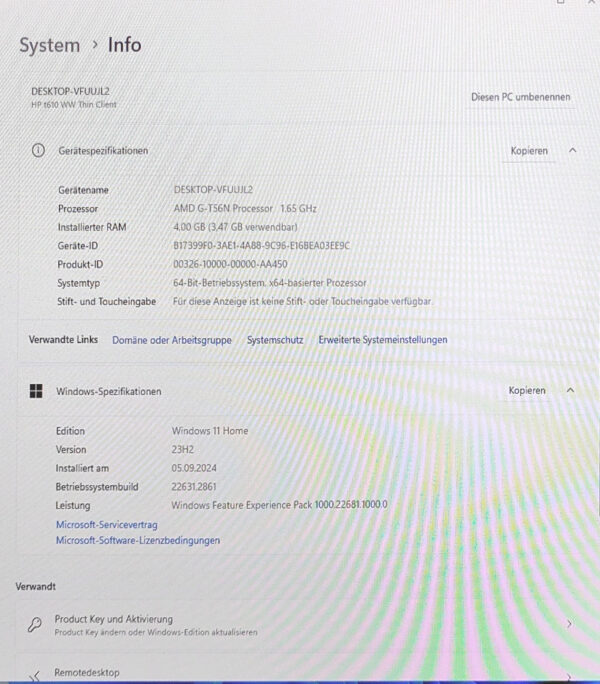Copy Windows specifications with the Kopieren button
The width and height of the screenshot is (600, 684).
[x=527, y=391]
